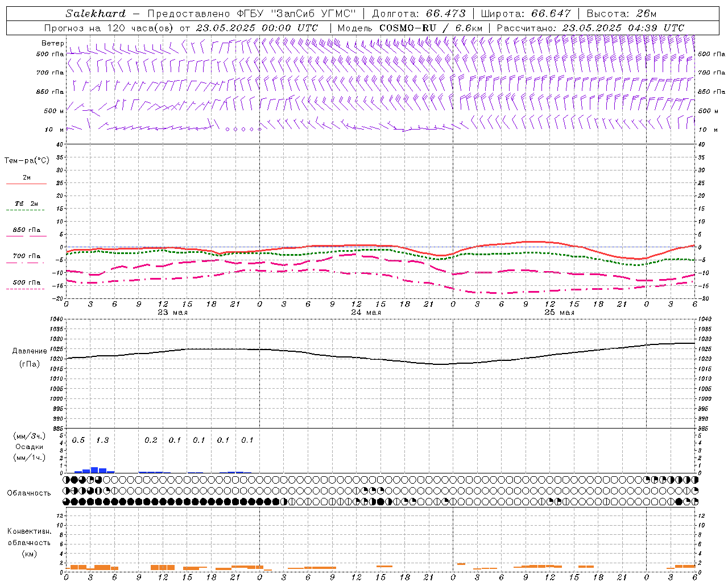Click the red 2м temperature legend line
This screenshot has height=582, width=728.
tap(26, 184)
